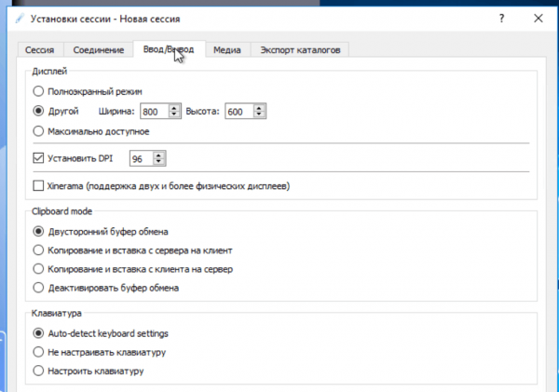The height and width of the screenshot is (392, 559).
Task: Uncheck the Установить DPI checkbox
Action: (x=38, y=158)
